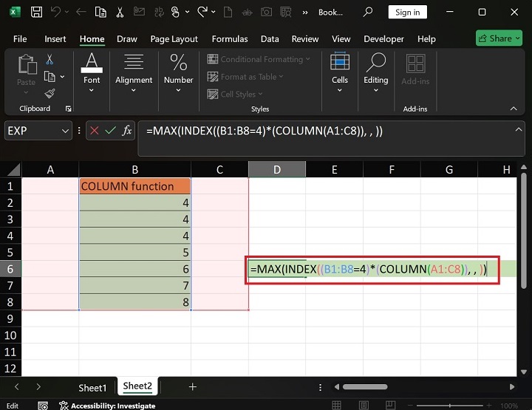Switch to Page Break Preview icon
The width and height of the screenshot is (532, 410).
tap(390, 406)
